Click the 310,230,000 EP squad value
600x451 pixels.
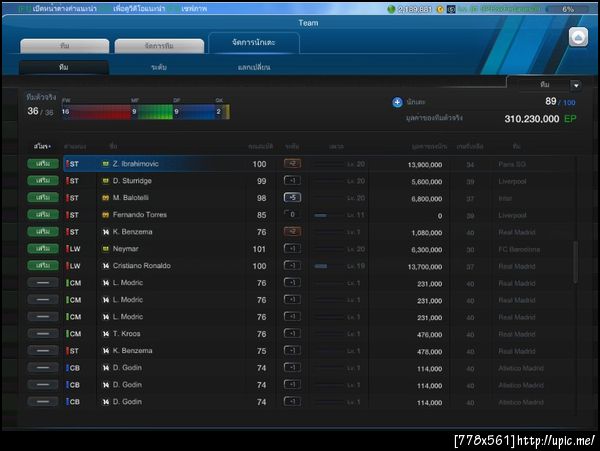(x=540, y=119)
